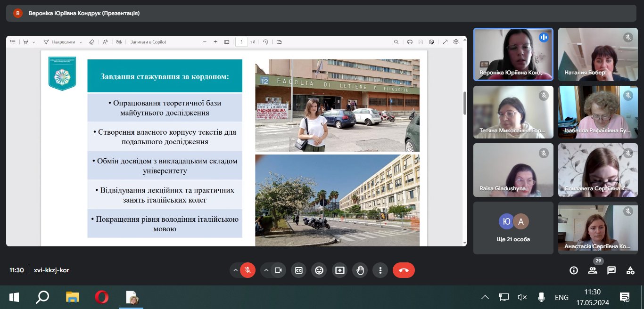
Task: Click the present screen button
Action: pyautogui.click(x=340, y=270)
